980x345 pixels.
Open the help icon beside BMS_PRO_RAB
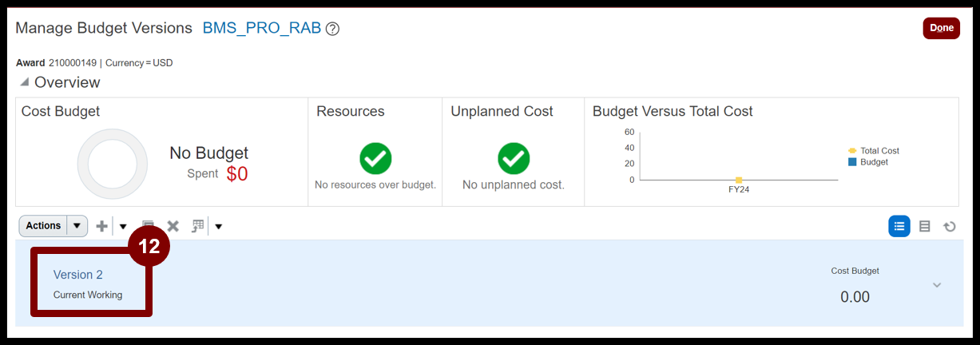[x=332, y=29]
